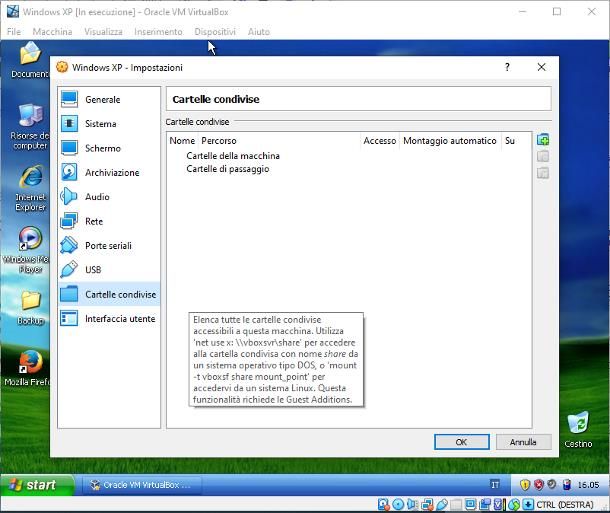Click the red shield tray icon

coord(538,485)
